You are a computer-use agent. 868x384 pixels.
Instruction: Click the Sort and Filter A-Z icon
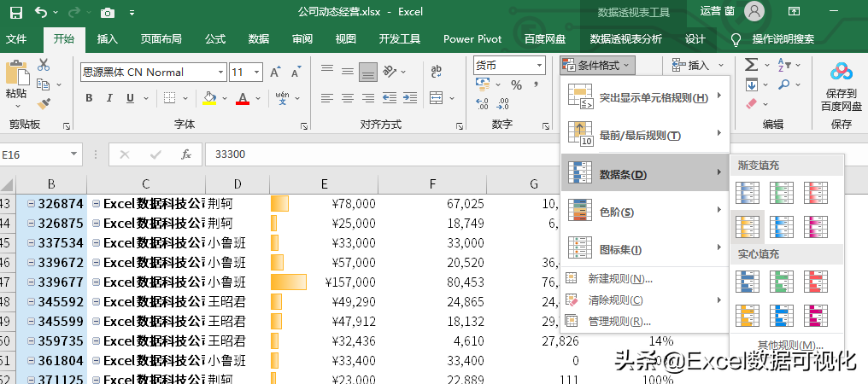(784, 65)
